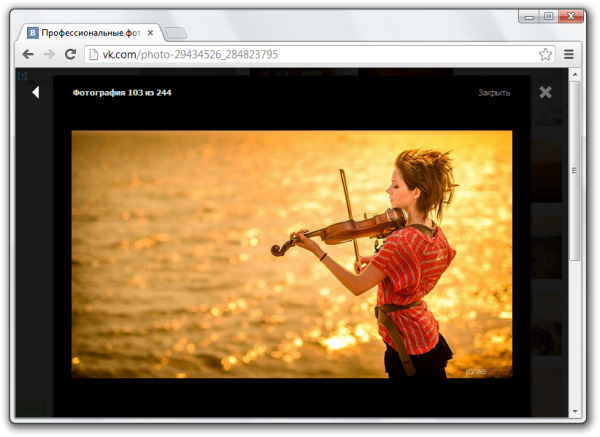Open a new browser tab
600x437 pixels.
coord(175,33)
